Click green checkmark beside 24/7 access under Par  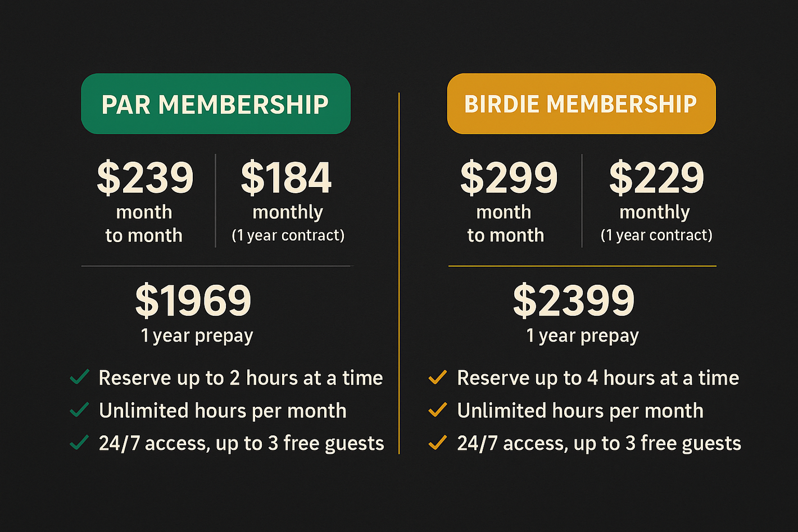tap(80, 443)
